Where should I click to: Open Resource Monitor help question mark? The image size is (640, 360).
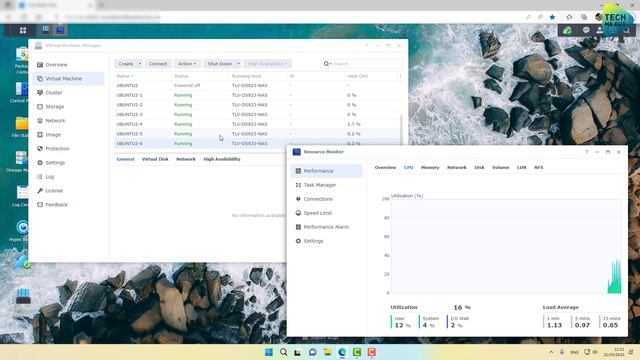[587, 152]
